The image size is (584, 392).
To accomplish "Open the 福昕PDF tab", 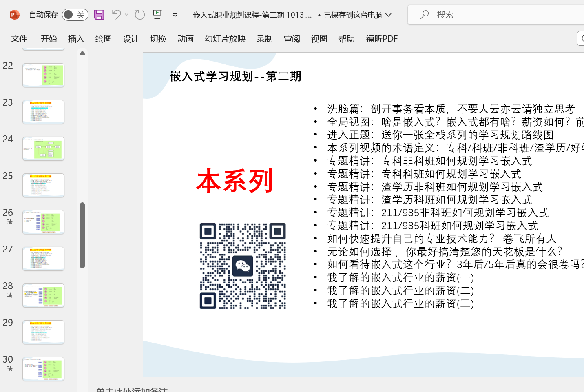I will 382,39.
